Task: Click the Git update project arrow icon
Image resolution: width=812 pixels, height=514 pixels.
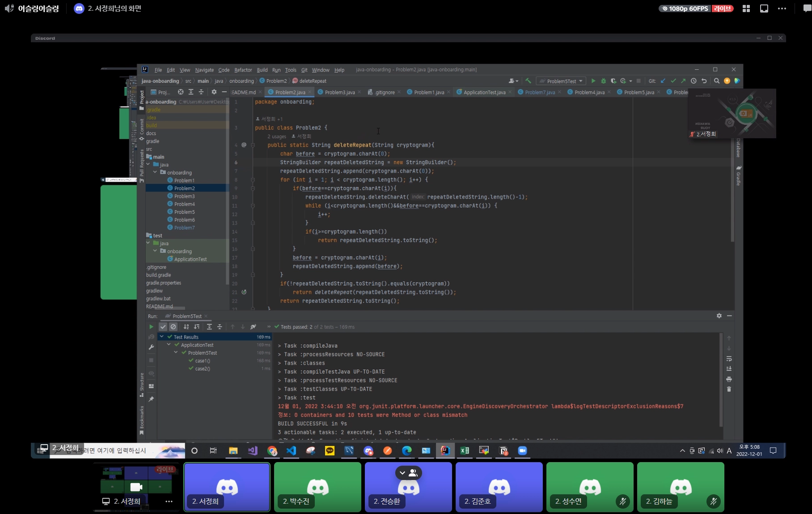Action: point(663,81)
